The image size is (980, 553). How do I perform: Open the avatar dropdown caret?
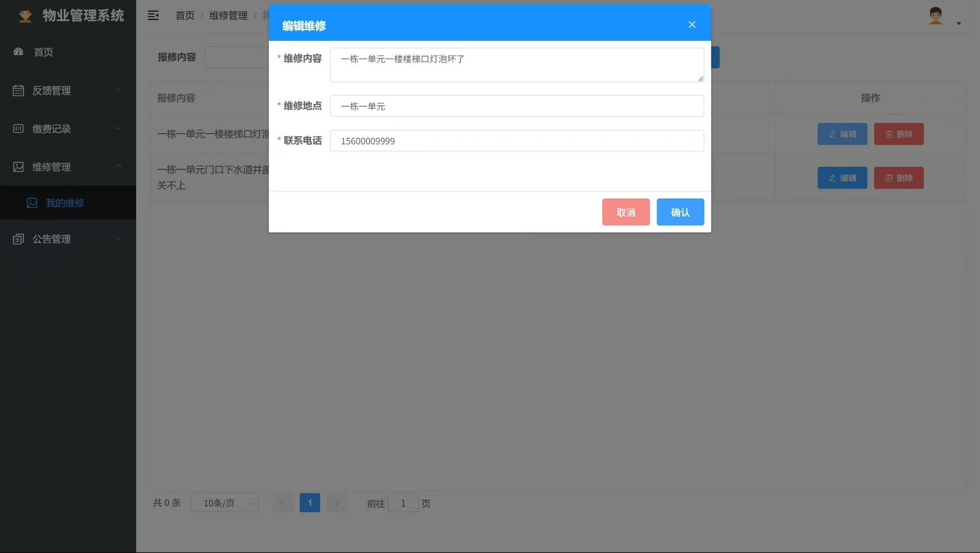[959, 23]
